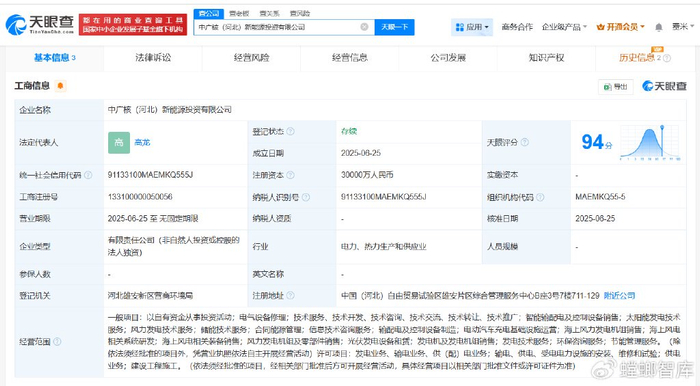Switch to the 公司发展 tab
The image size is (700, 386).
coord(448,58)
